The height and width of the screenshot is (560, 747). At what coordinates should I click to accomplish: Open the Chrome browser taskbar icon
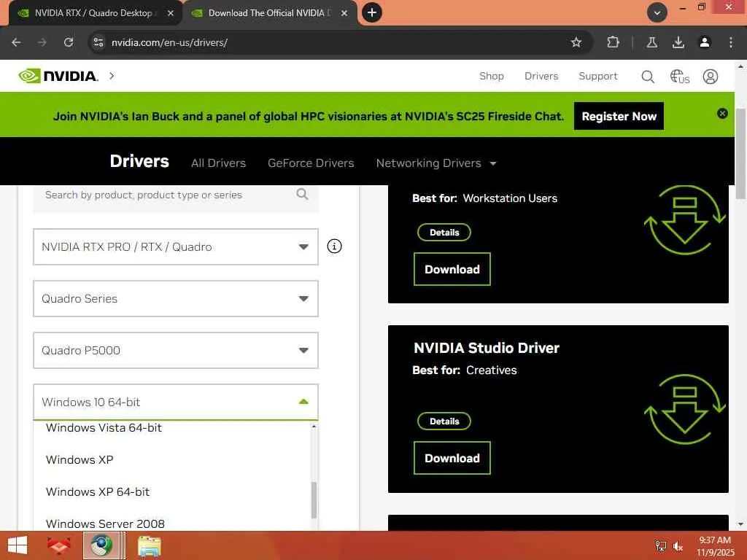pyautogui.click(x=101, y=545)
